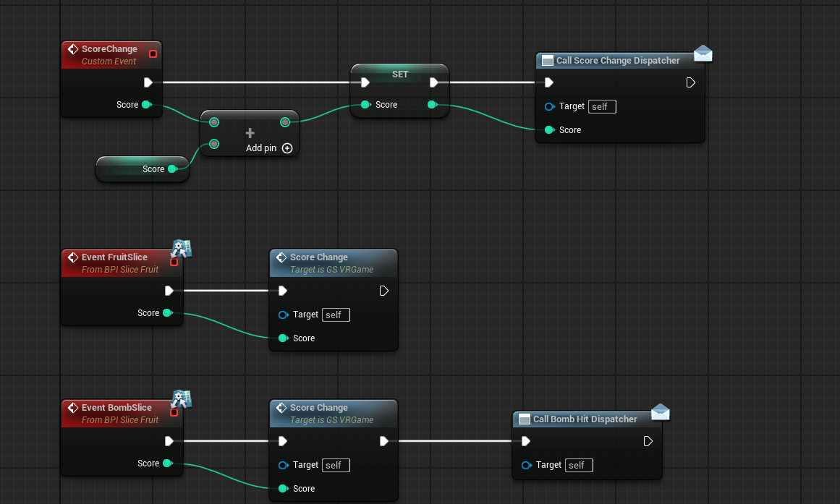This screenshot has width=840, height=504.
Task: Click Score input pin of BombSlice Score Change
Action: point(283,489)
